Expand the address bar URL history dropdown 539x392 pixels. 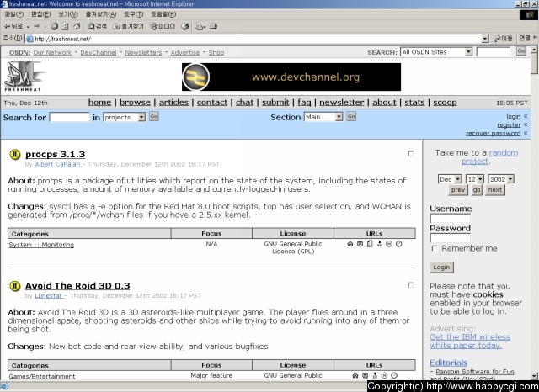point(485,39)
